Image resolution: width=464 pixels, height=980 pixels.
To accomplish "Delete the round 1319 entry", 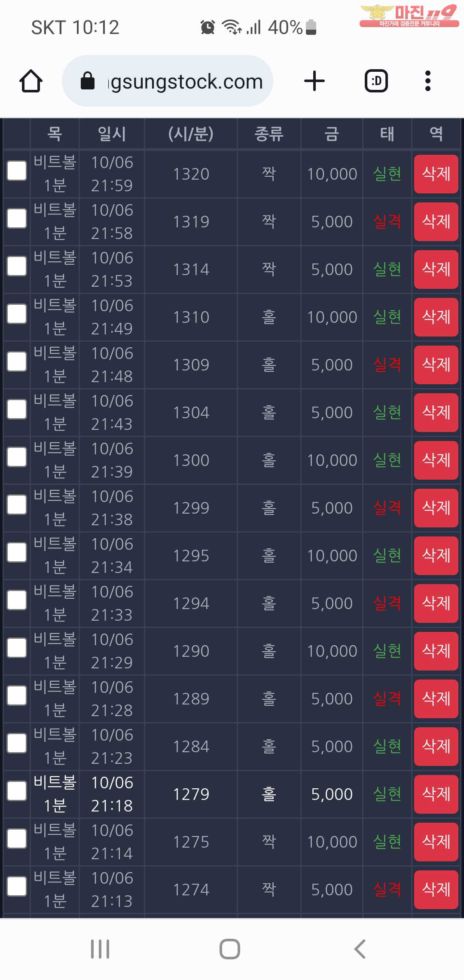I will point(436,221).
